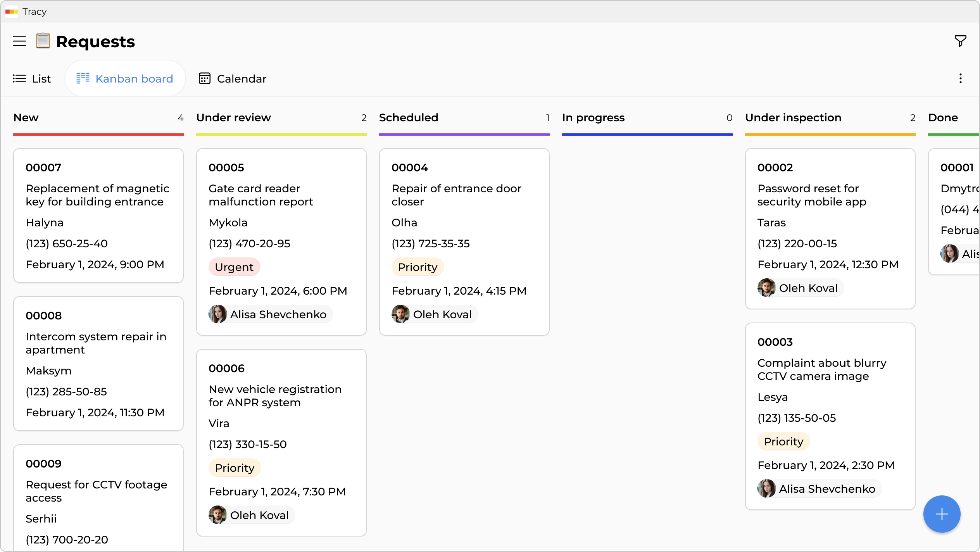
Task: Switch to the List view tab
Action: [32, 79]
